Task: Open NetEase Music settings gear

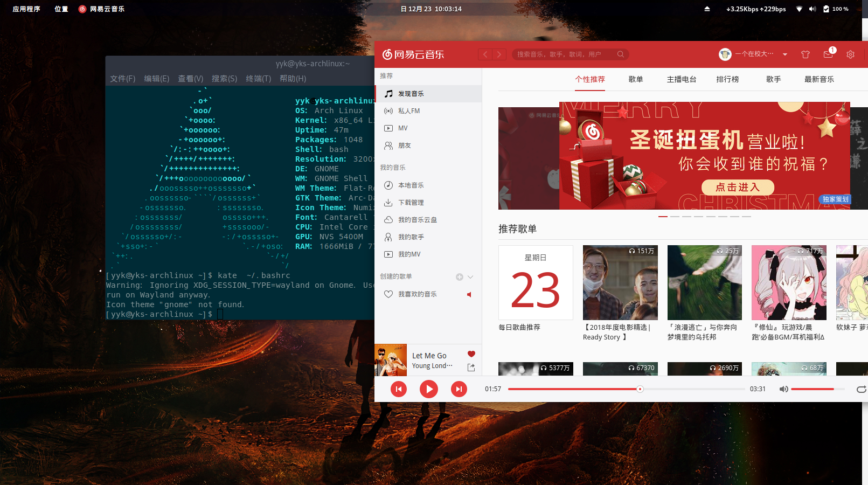Action: [850, 54]
